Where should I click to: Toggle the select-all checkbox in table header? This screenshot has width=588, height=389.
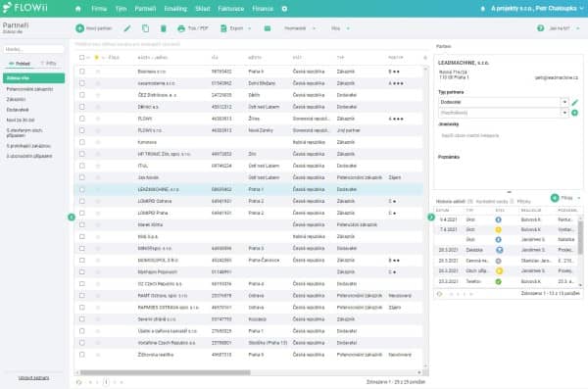click(81, 58)
